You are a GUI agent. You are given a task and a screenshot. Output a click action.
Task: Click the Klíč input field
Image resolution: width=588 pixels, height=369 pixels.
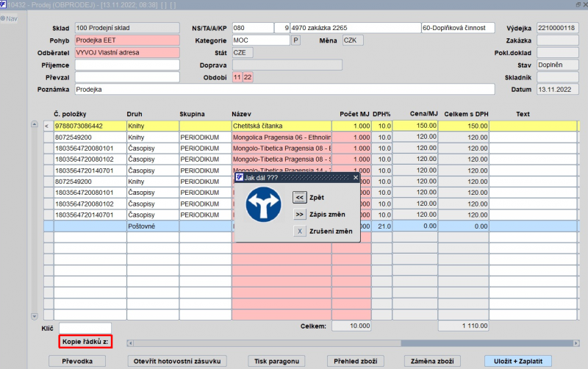[x=85, y=327]
